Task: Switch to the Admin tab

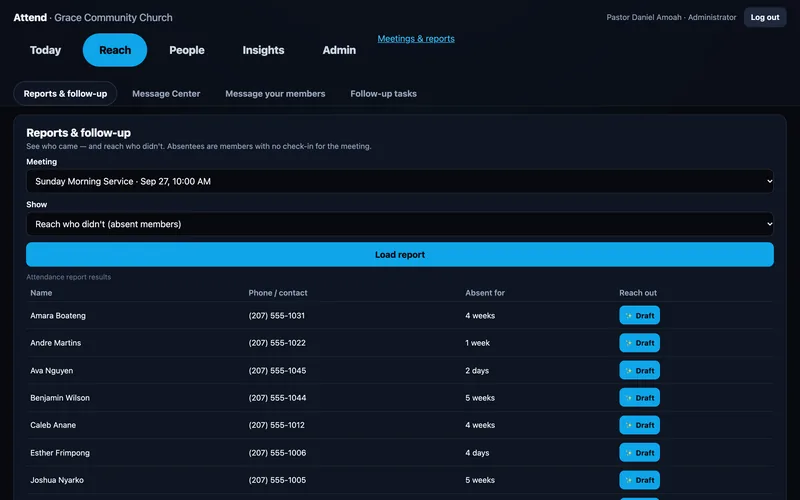Action: [x=339, y=50]
